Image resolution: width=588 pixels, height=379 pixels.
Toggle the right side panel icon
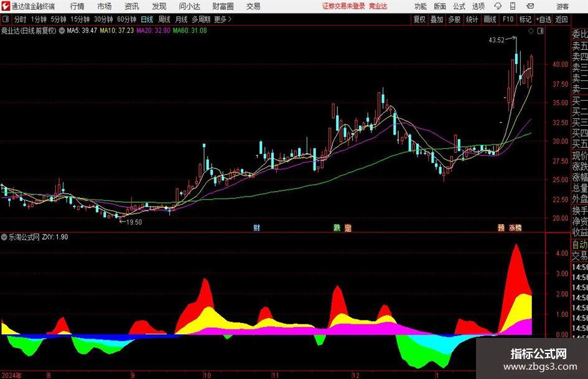540,31
